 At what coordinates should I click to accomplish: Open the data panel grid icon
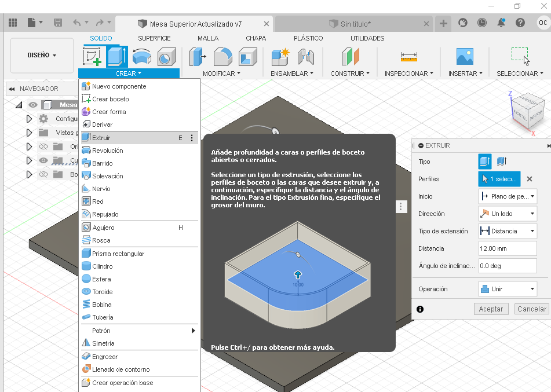13,23
